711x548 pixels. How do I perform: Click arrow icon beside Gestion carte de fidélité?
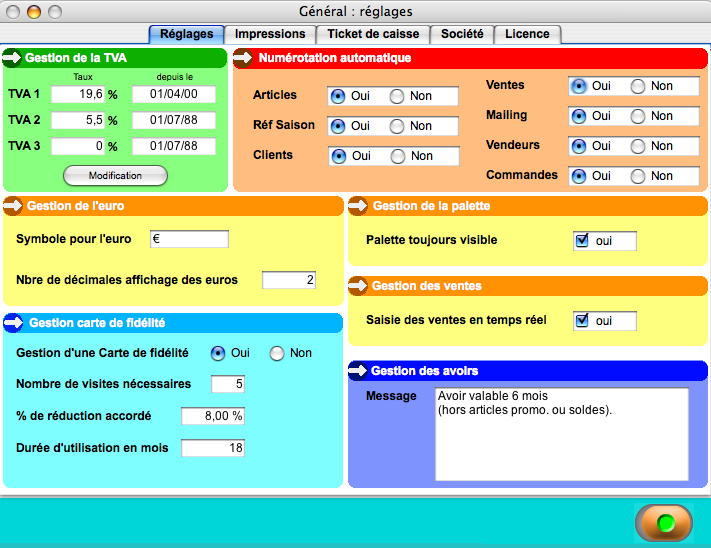tap(15, 323)
